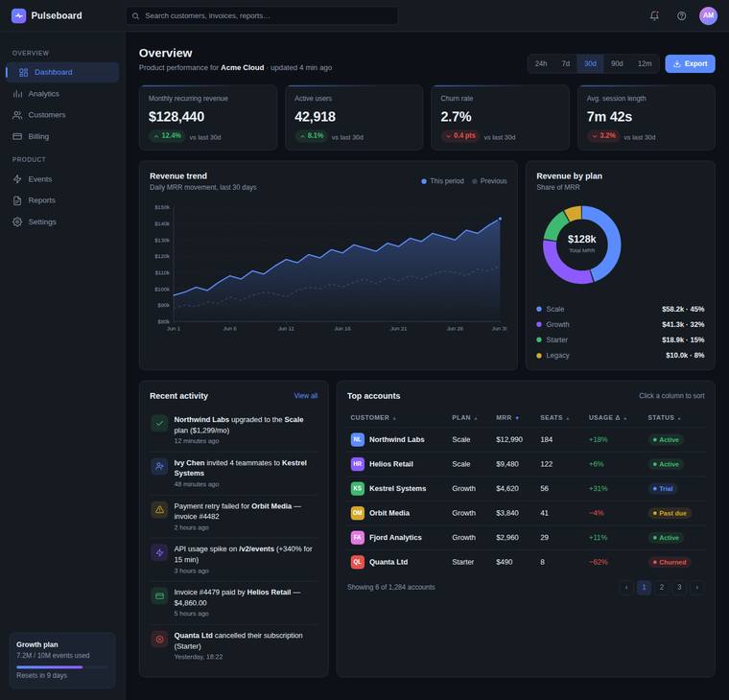Image resolution: width=729 pixels, height=700 pixels.
Task: Click the $12,990 MRR cell
Action: click(x=509, y=440)
